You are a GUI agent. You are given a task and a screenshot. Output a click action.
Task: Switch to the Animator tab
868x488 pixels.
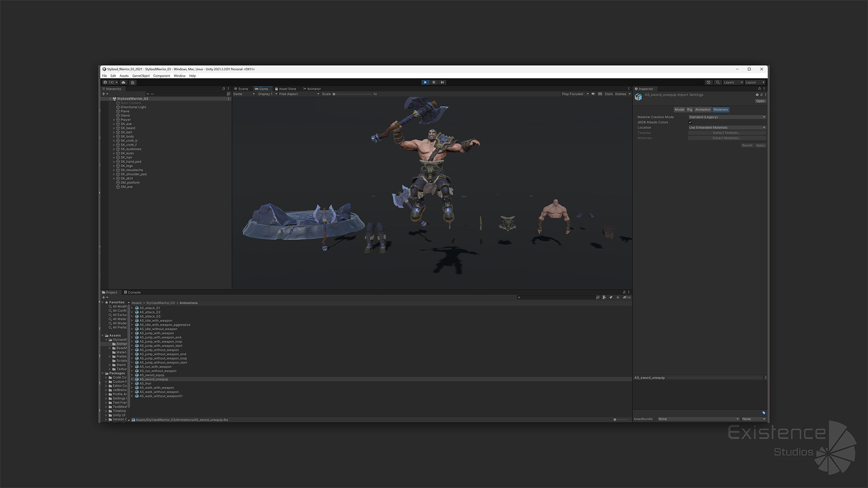pyautogui.click(x=312, y=89)
